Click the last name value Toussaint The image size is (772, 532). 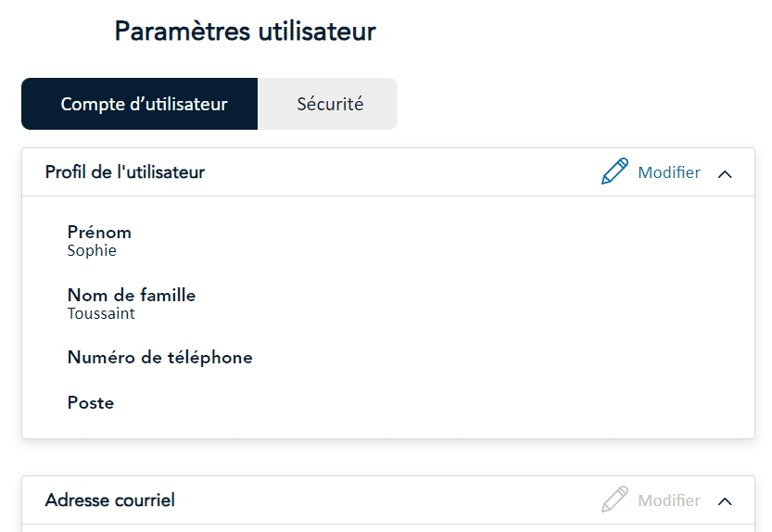(101, 314)
